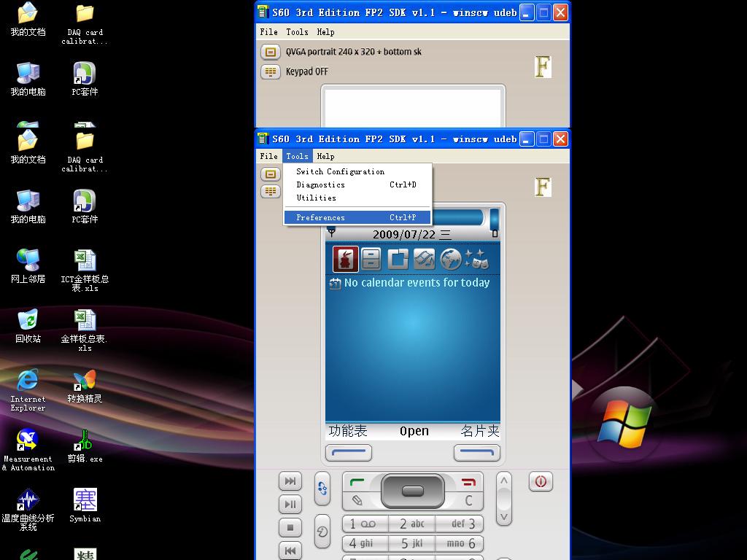Click the clock-shaped side key on emulator
747x560 pixels.
click(x=322, y=532)
